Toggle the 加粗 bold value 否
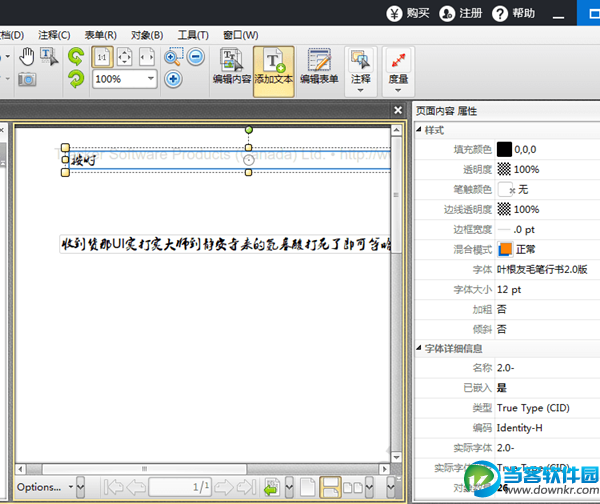The height and width of the screenshot is (504, 600). [502, 309]
